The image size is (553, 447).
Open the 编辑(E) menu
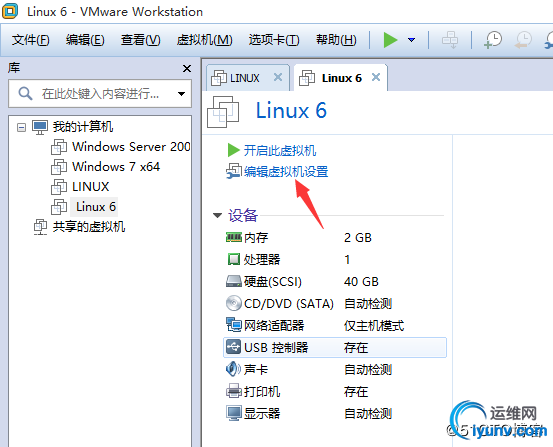click(x=85, y=40)
